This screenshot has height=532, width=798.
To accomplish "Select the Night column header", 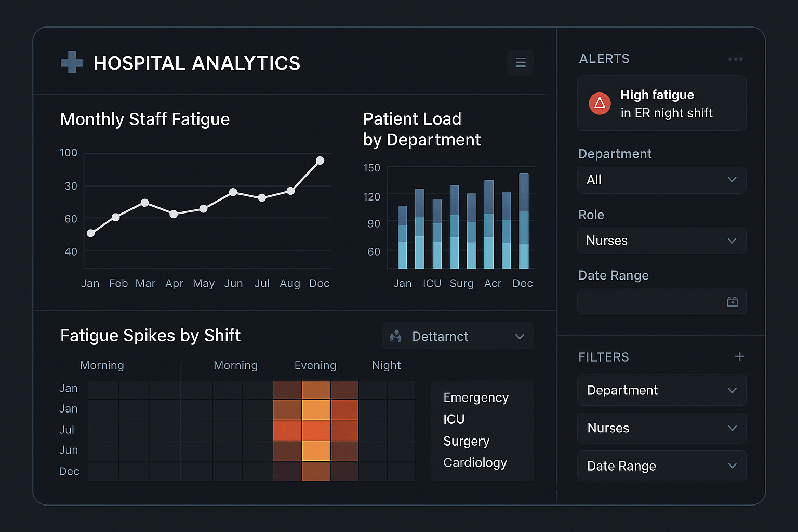I will [x=386, y=365].
